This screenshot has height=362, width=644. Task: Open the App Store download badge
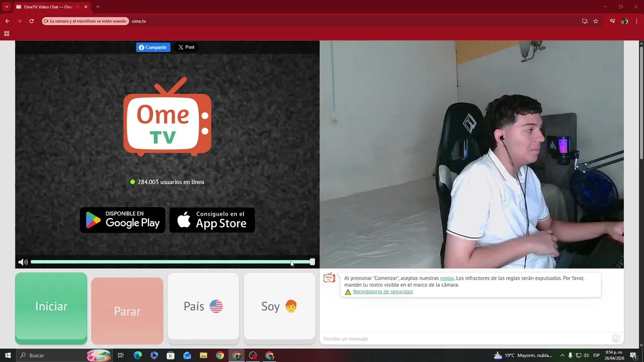point(212,220)
